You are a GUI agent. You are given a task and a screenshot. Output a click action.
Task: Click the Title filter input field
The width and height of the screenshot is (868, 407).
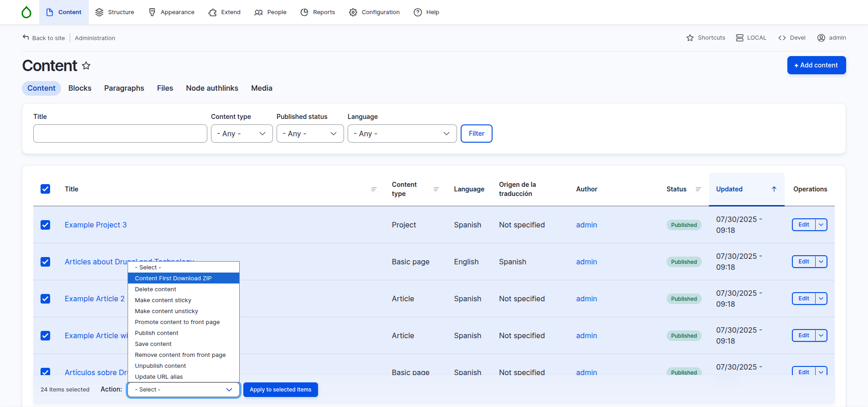click(x=120, y=134)
